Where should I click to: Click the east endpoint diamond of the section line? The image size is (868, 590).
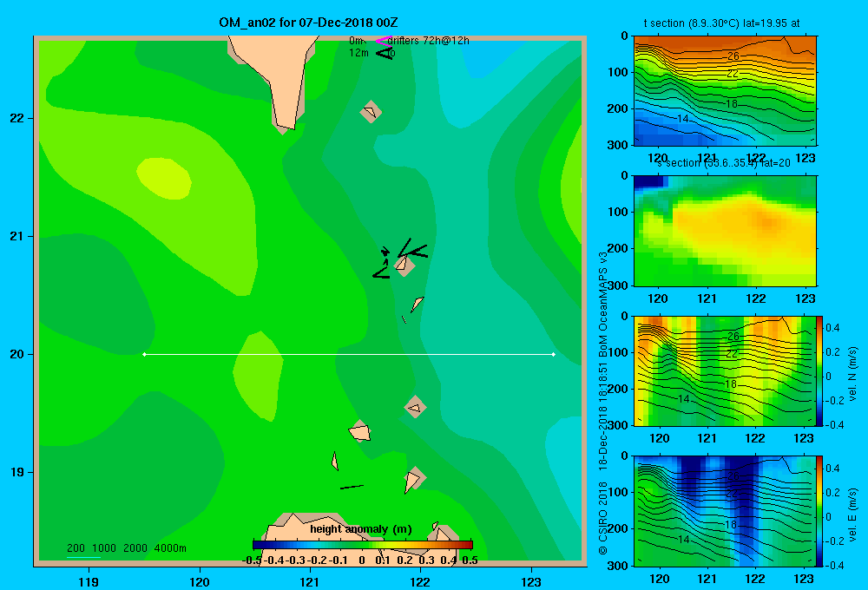(x=554, y=354)
